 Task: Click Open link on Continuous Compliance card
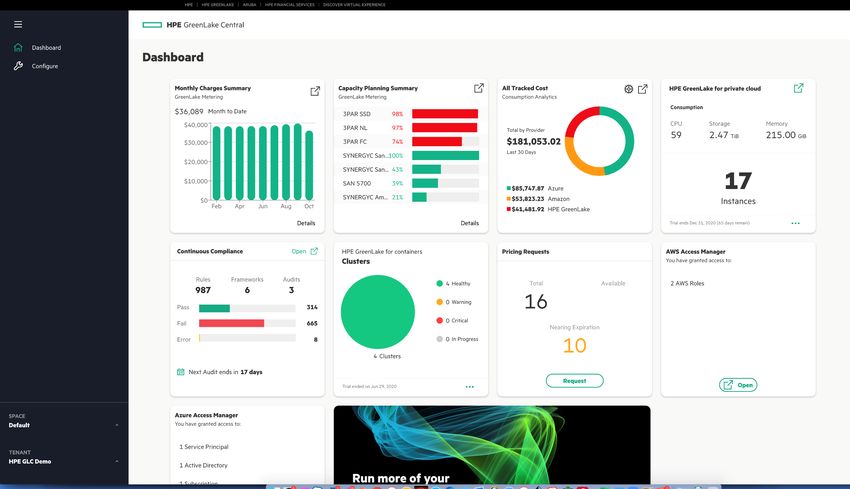point(299,252)
